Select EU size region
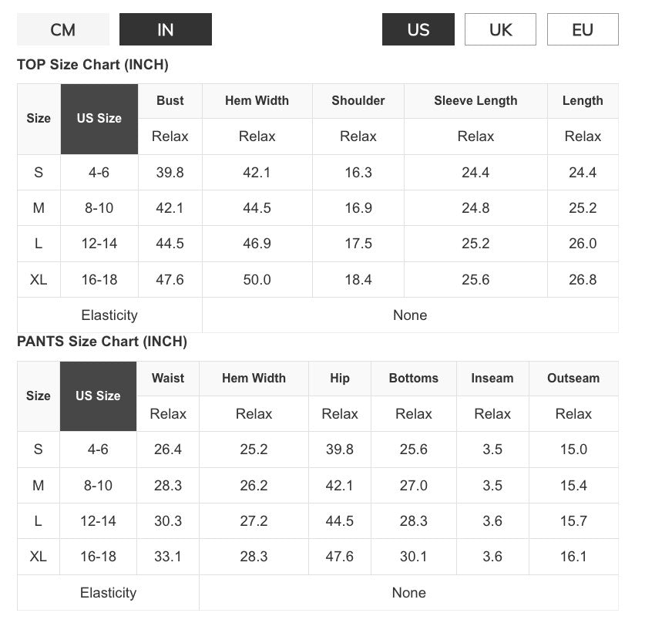The width and height of the screenshot is (672, 623). click(x=583, y=30)
